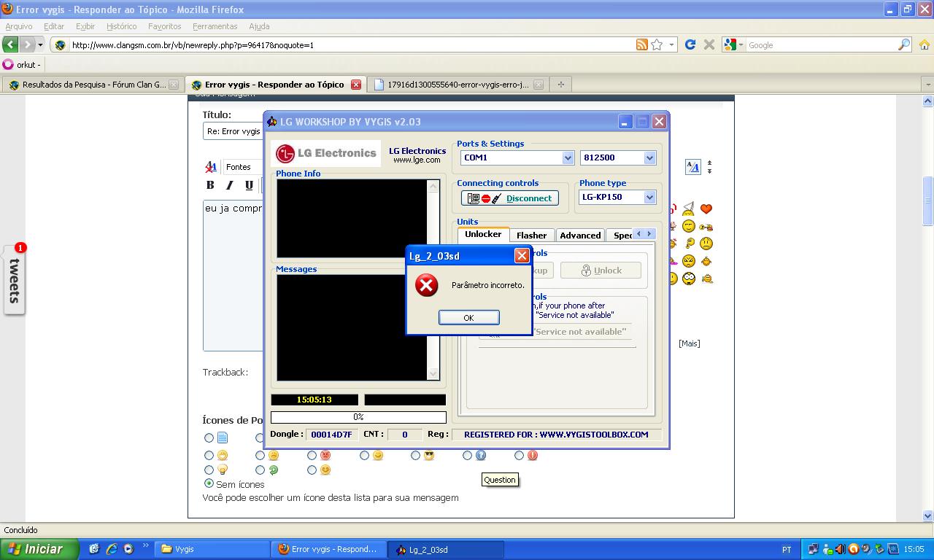Viewport: 934px width, 560px height.
Task: Click the RSS feed icon in address bar
Action: click(642, 44)
